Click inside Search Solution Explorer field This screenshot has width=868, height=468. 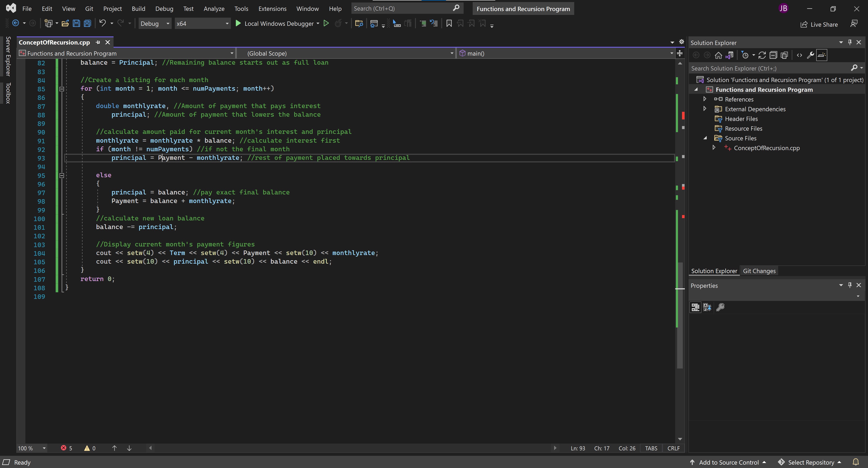(768, 69)
